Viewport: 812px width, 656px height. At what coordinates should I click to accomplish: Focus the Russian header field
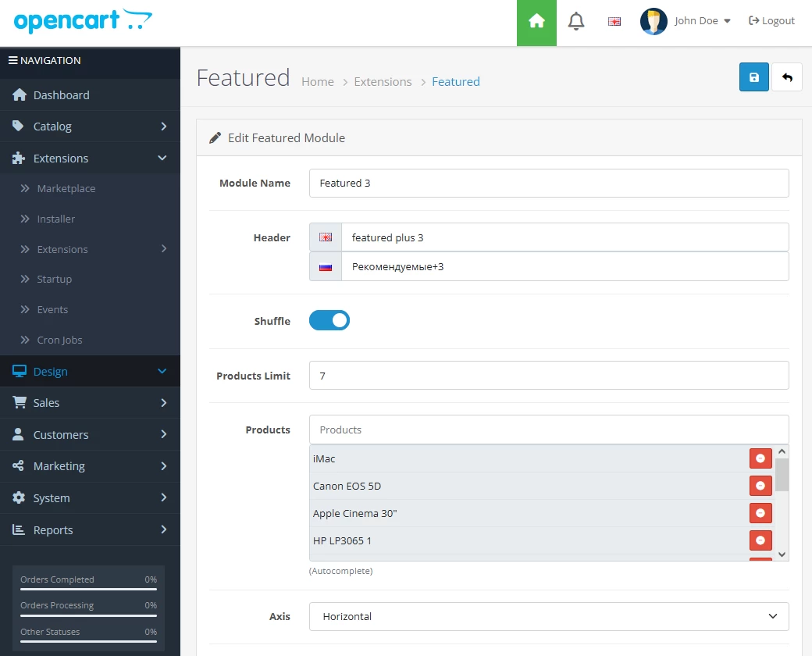pos(565,266)
